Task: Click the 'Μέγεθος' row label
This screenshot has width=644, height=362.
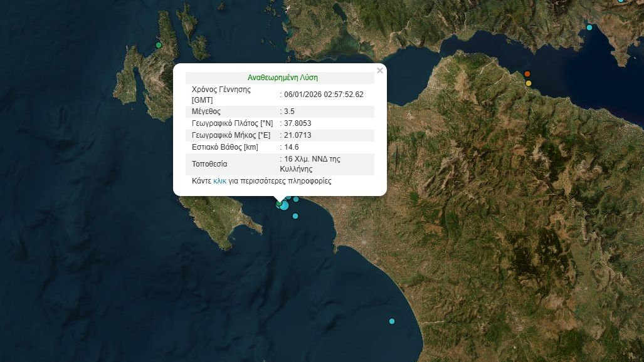Action: [x=207, y=111]
